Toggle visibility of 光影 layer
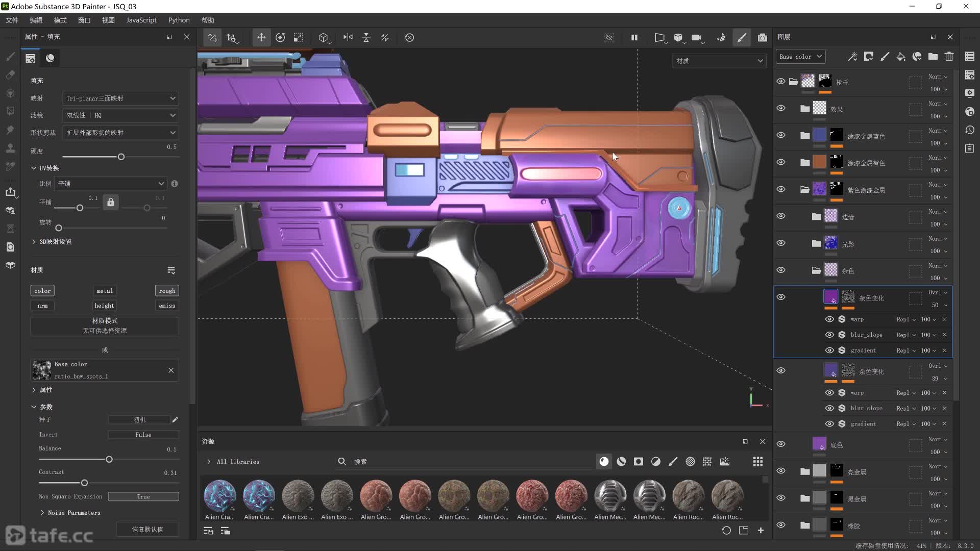The image size is (980, 551). [781, 243]
